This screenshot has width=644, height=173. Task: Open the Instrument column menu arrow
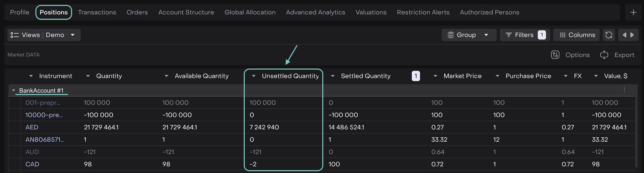(x=31, y=76)
